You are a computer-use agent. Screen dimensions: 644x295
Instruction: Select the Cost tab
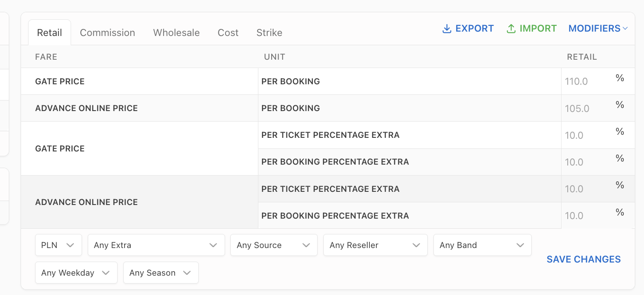click(228, 32)
